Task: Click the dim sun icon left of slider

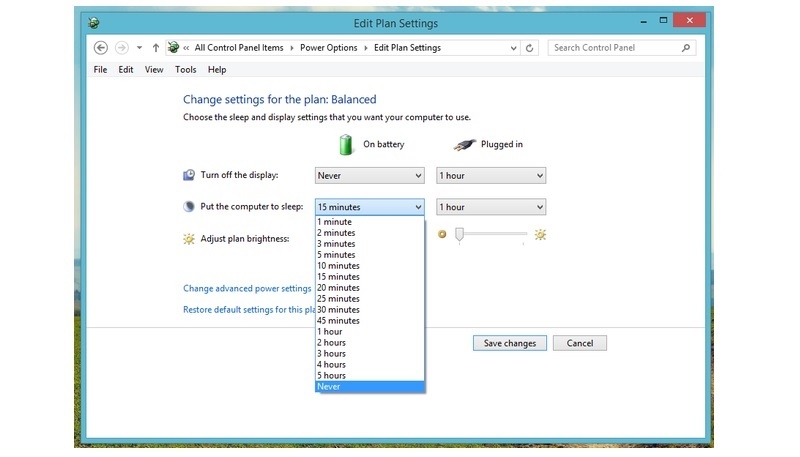Action: (442, 235)
